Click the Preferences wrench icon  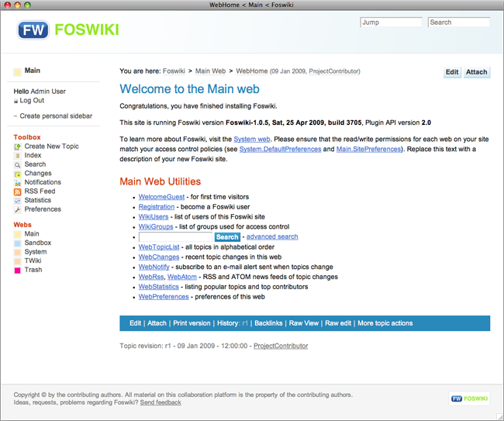tap(17, 210)
